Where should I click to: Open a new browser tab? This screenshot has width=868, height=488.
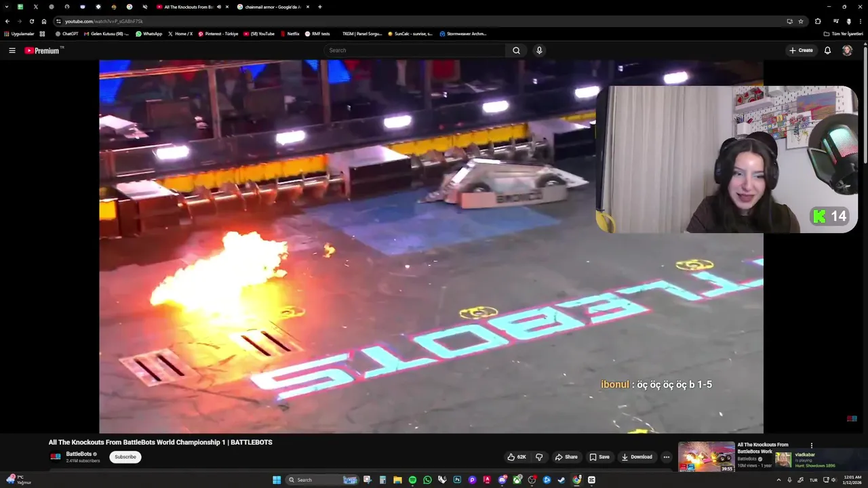pos(320,7)
